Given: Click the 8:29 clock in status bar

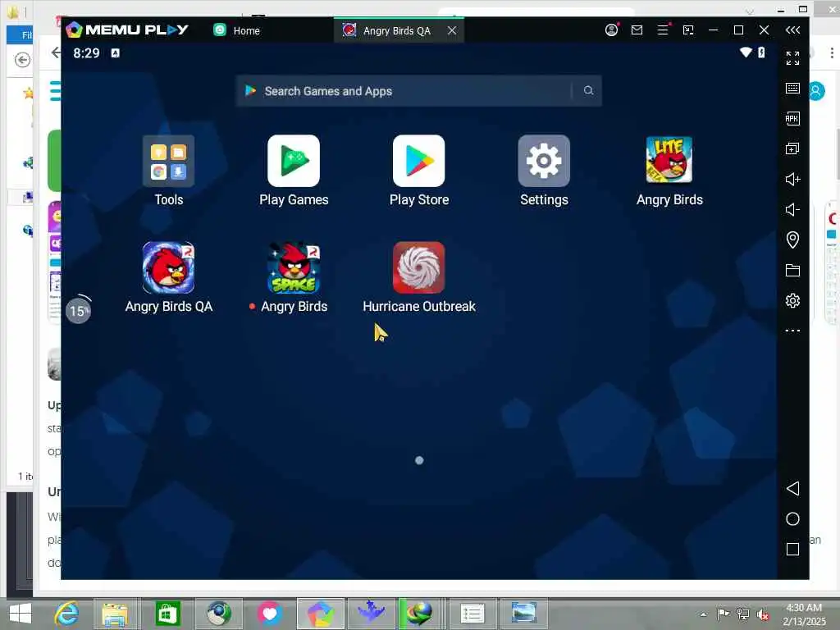Looking at the screenshot, I should click(86, 53).
